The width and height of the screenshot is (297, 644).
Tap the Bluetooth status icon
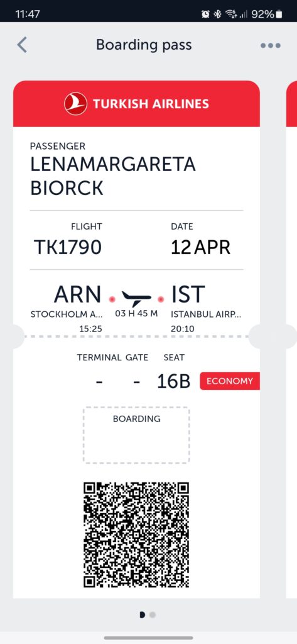coord(217,14)
